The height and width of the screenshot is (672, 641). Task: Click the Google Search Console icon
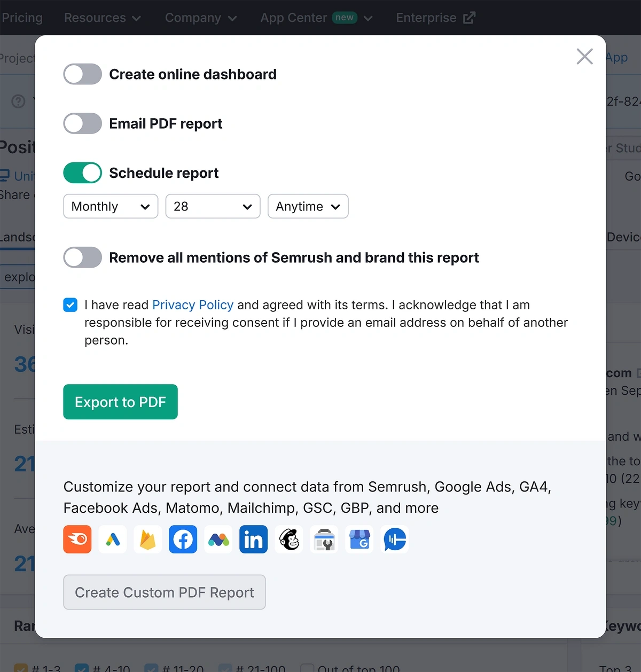(324, 539)
